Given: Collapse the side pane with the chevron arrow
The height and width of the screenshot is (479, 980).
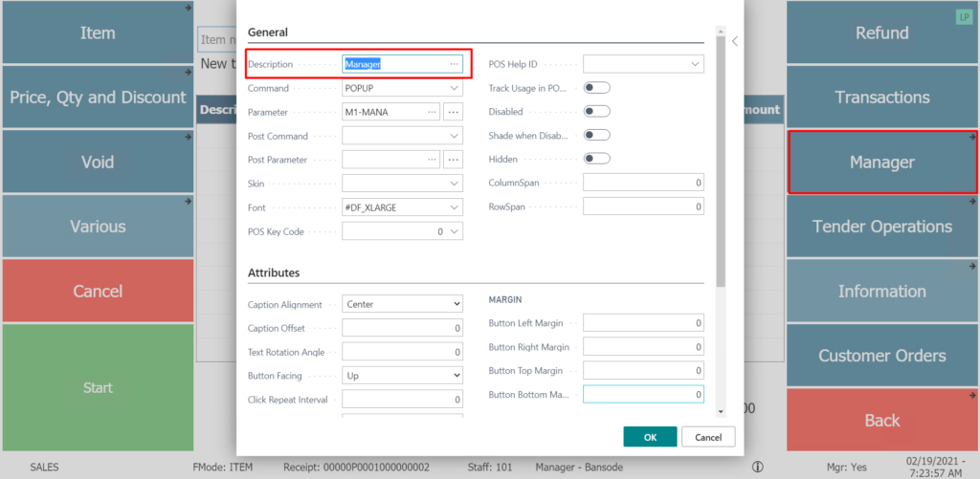Looking at the screenshot, I should 735,41.
